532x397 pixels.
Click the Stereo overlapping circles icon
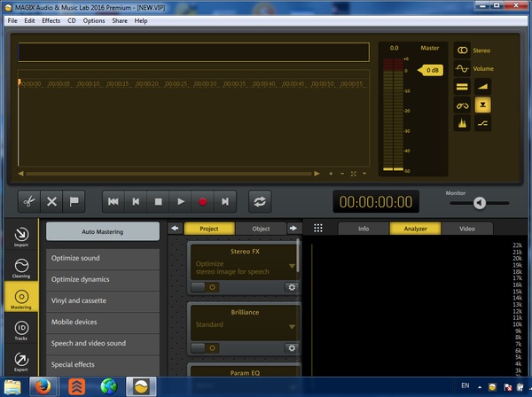coord(462,51)
